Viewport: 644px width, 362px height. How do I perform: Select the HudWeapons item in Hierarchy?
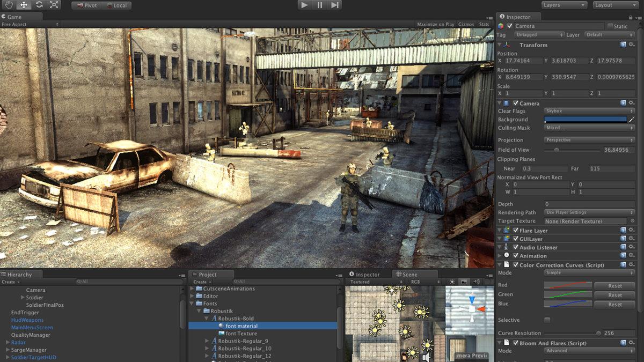[27, 320]
